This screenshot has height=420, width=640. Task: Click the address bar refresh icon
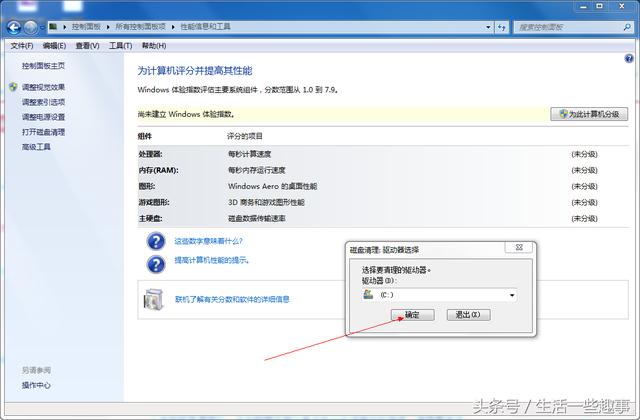502,27
